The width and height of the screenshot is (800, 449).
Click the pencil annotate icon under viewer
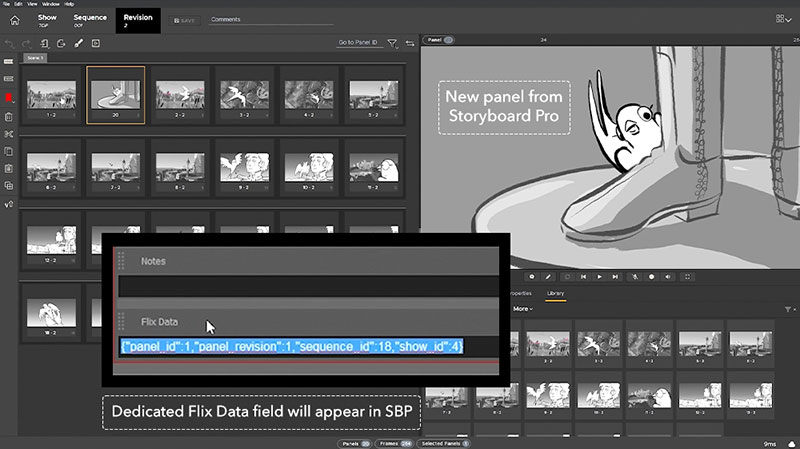point(548,277)
